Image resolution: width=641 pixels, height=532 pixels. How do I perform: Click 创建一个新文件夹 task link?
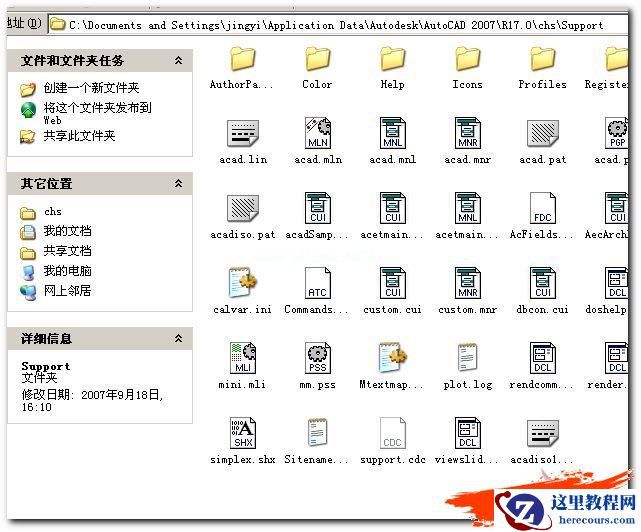click(x=91, y=88)
